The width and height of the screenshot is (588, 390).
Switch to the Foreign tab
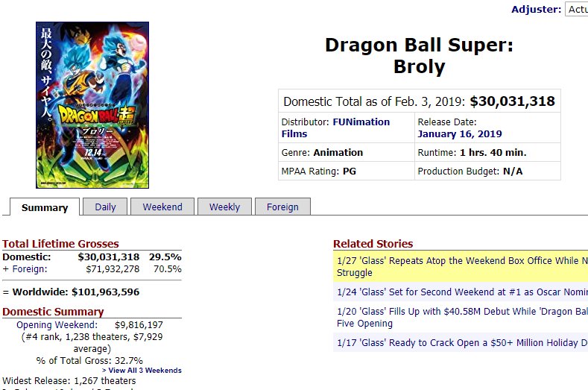pos(282,207)
